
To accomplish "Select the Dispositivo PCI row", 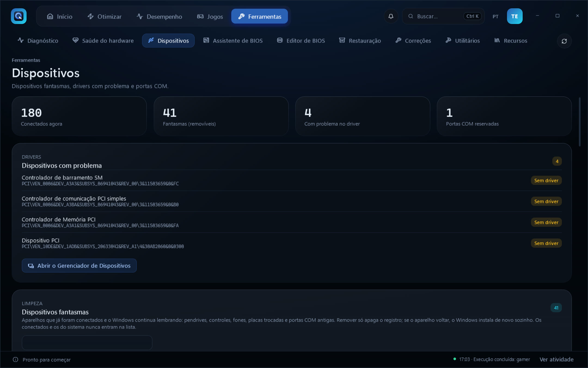I will point(292,243).
